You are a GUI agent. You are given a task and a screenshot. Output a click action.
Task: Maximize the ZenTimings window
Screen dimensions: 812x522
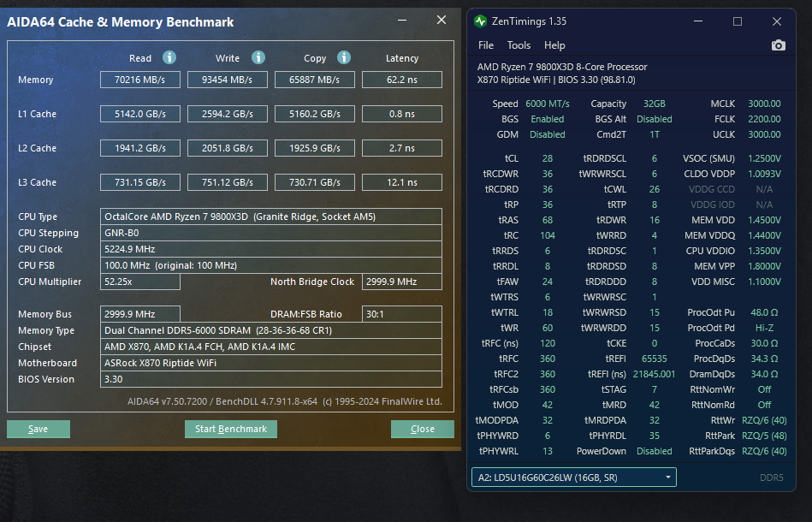point(738,21)
